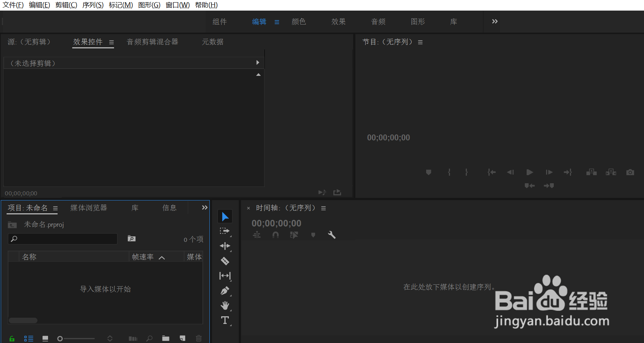Toggle the project read/write green lock
644x343 pixels.
(12, 339)
